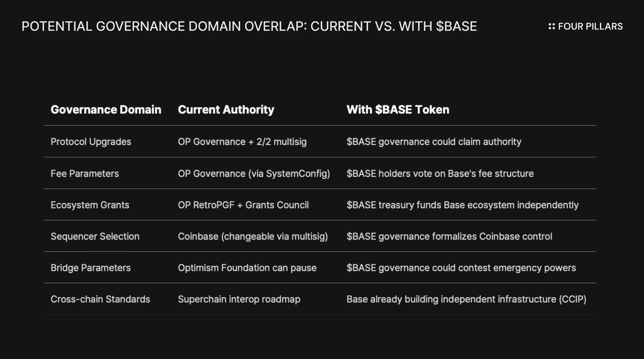Click the slide title about governance overlap

point(249,26)
